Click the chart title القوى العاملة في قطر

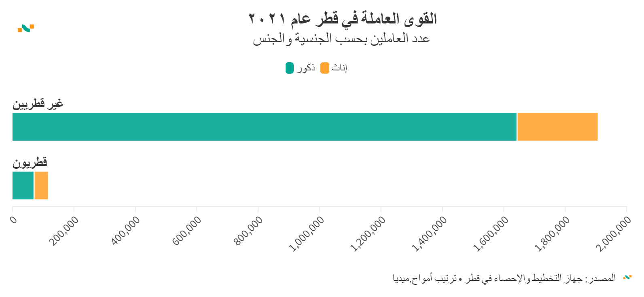pos(343,19)
